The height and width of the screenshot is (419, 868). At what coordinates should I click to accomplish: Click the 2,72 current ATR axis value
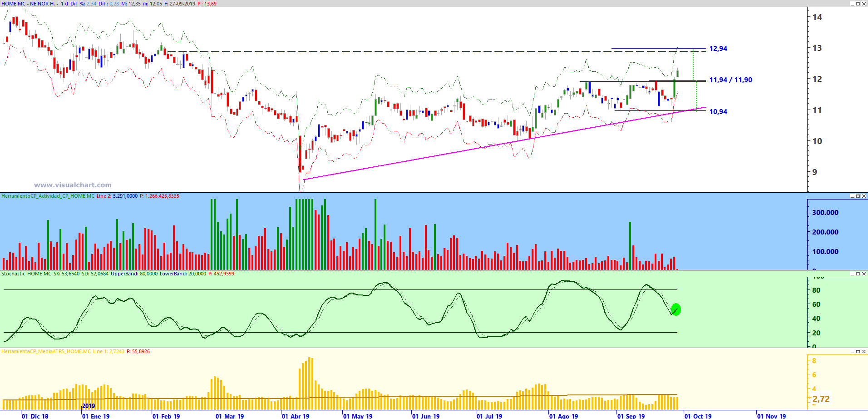tap(821, 399)
